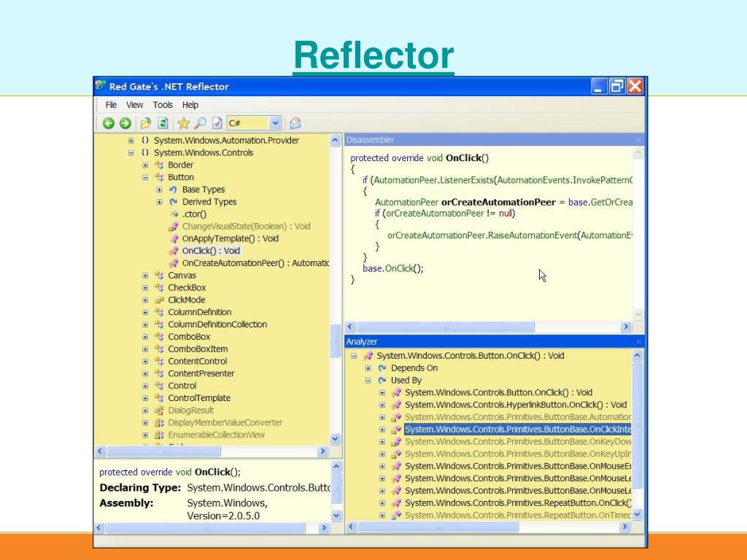The height and width of the screenshot is (560, 747).
Task: Collapse System.Windows.Controls namespace
Action: (x=131, y=153)
